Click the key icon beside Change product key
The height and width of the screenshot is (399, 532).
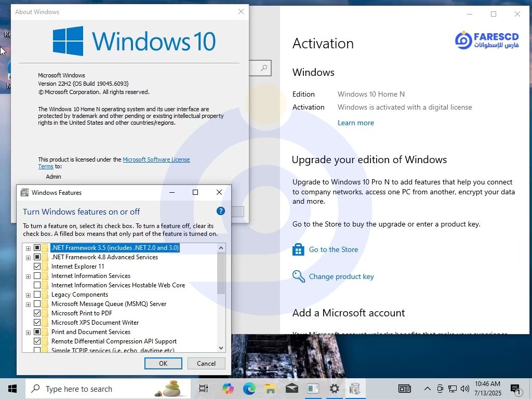click(299, 276)
